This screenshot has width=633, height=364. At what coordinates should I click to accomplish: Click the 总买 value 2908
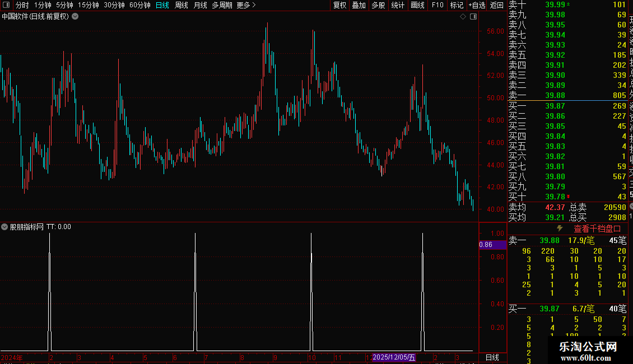(617, 217)
